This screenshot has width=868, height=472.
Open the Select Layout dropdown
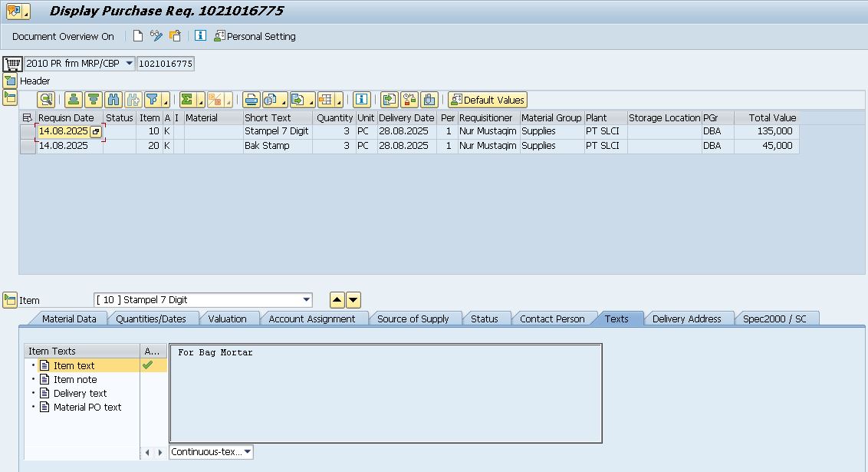[x=330, y=100]
